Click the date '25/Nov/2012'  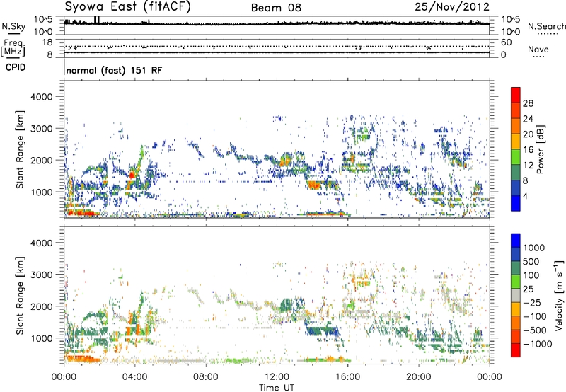tap(452, 6)
